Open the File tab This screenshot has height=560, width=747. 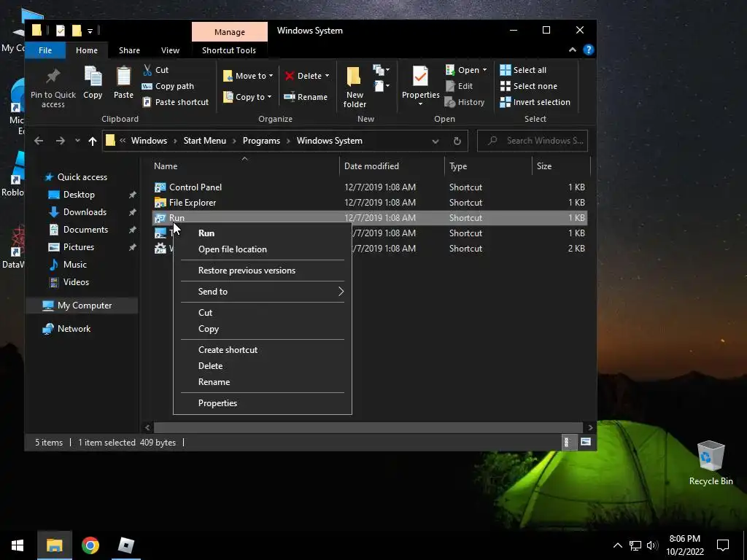pyautogui.click(x=45, y=50)
